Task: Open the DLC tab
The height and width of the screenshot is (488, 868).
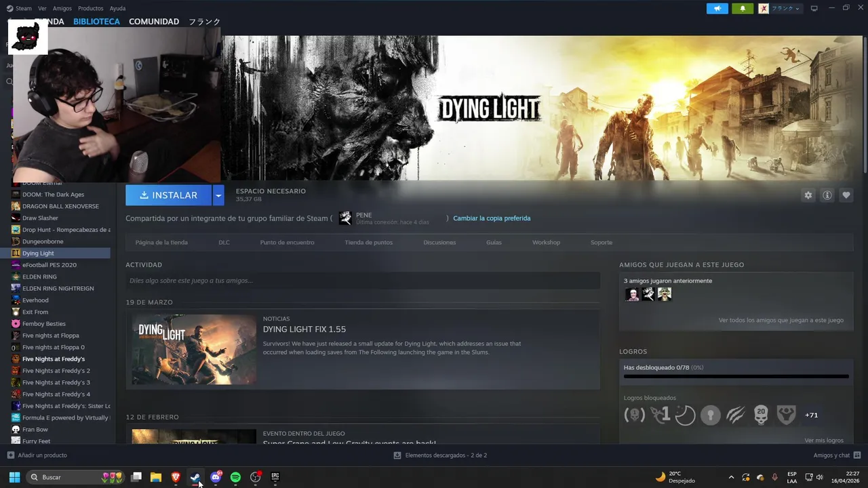Action: coord(224,243)
